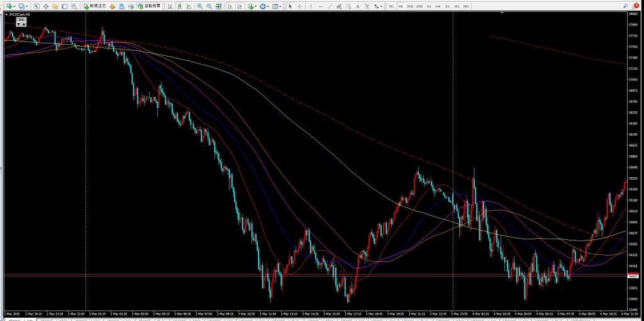Switch chart to candlestick display

(179, 6)
